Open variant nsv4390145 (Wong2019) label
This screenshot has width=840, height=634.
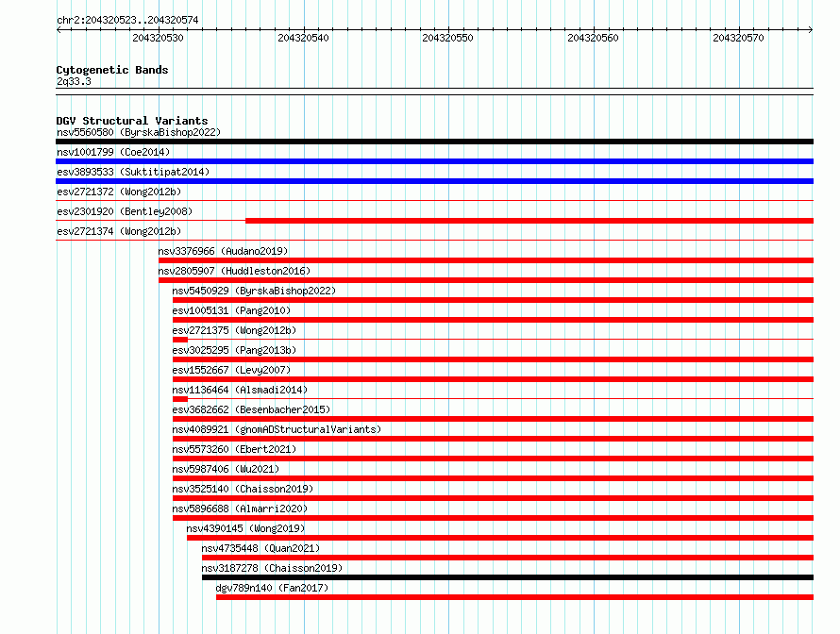pyautogui.click(x=245, y=528)
